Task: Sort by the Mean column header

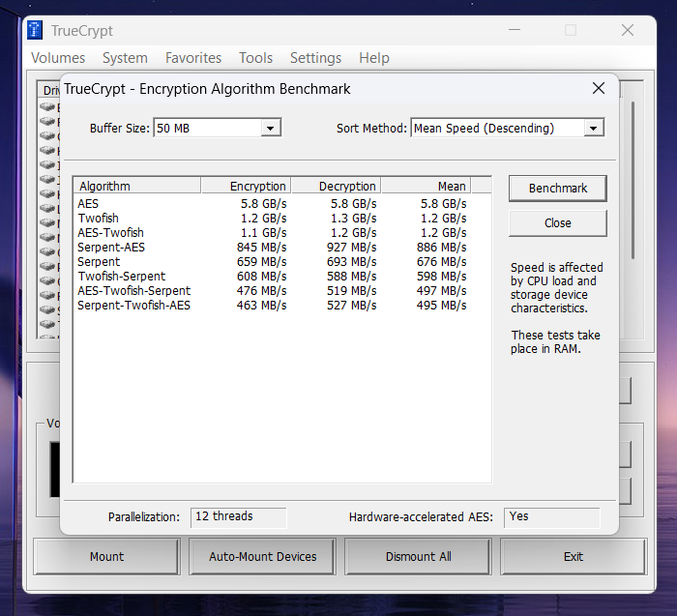Action: pyautogui.click(x=426, y=186)
